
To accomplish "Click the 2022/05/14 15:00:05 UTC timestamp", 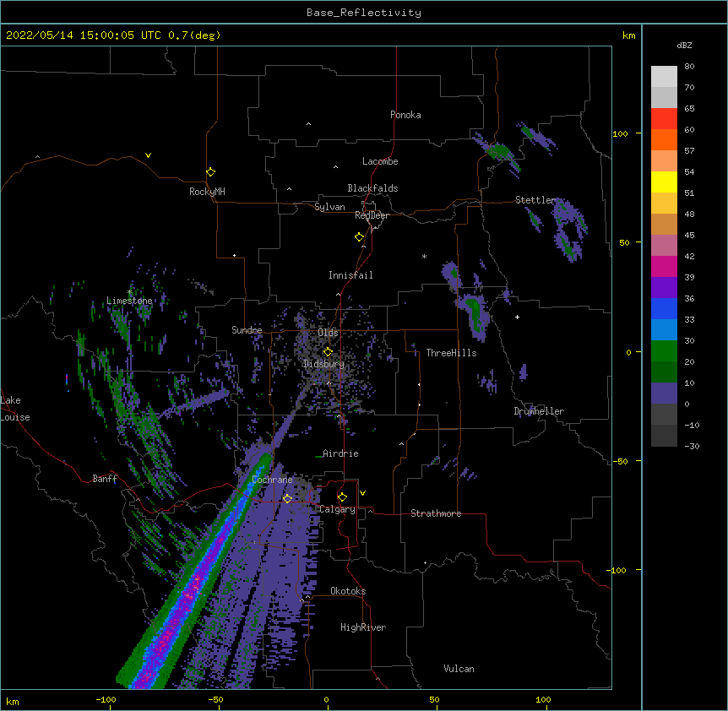I will [x=84, y=35].
